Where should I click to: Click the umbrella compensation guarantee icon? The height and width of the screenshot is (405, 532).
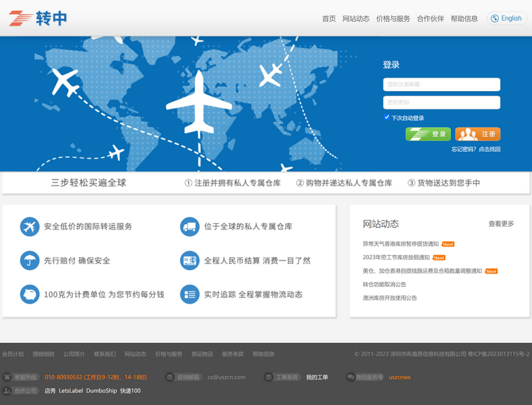(x=30, y=261)
